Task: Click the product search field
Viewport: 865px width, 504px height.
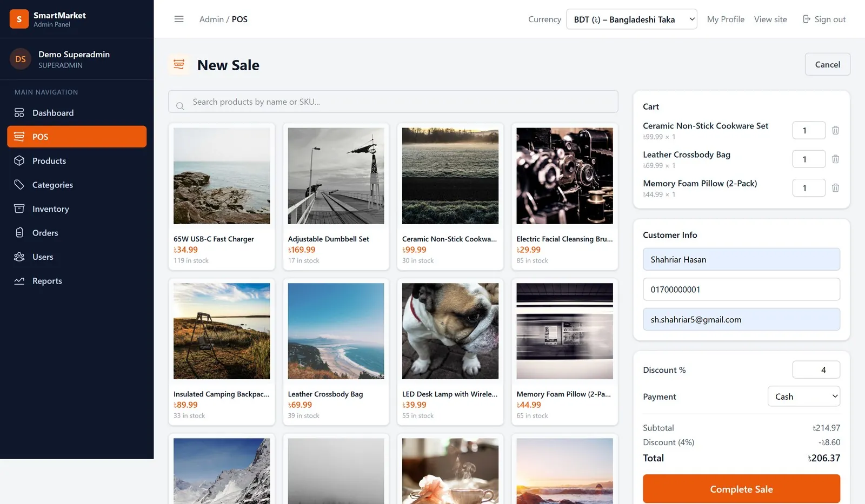Action: coord(393,102)
